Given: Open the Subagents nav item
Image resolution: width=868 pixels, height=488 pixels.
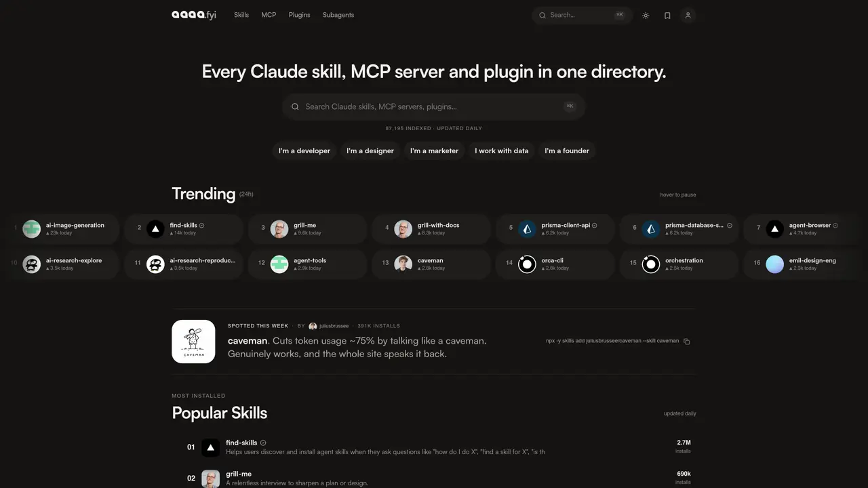Looking at the screenshot, I should point(338,15).
